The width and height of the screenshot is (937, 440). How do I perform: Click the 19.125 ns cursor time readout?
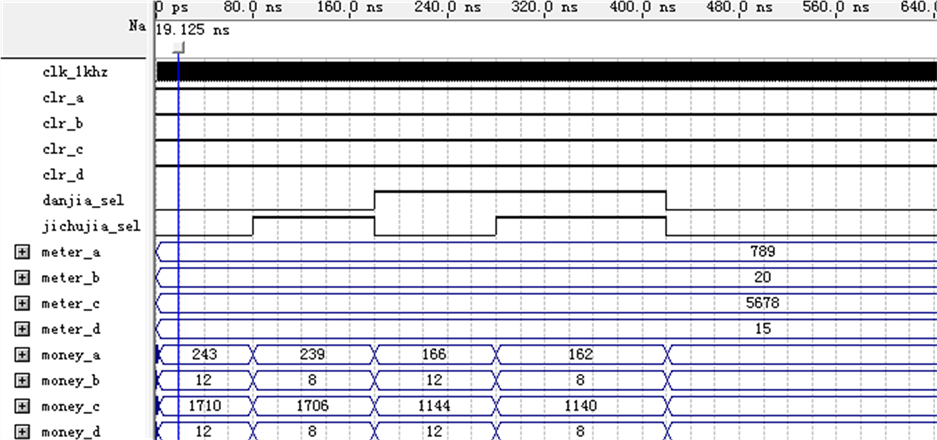point(193,30)
